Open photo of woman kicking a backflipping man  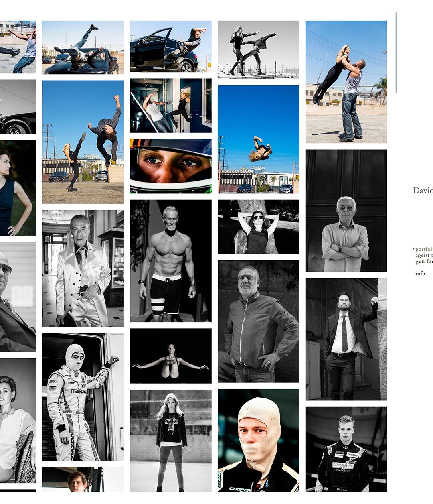click(x=83, y=142)
